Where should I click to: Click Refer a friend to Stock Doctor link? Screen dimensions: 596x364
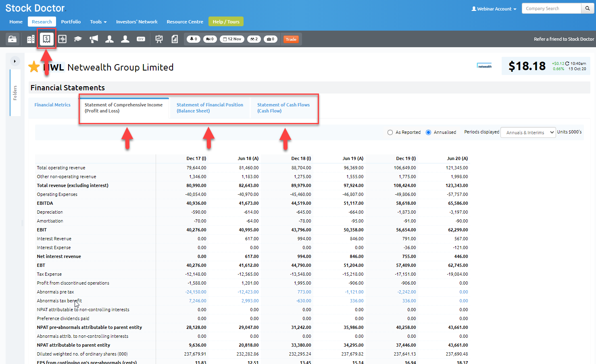click(564, 39)
